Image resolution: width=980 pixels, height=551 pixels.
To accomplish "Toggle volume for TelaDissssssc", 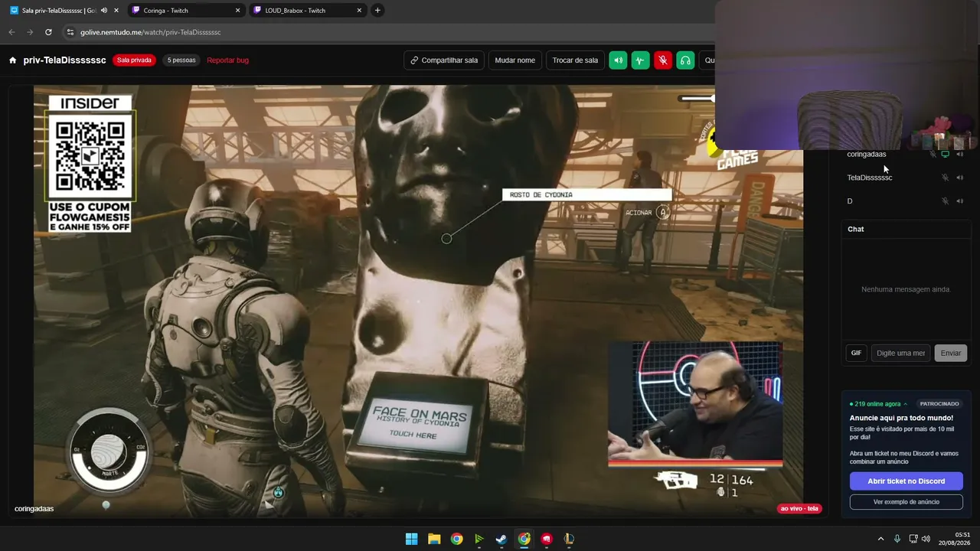I will (x=960, y=178).
